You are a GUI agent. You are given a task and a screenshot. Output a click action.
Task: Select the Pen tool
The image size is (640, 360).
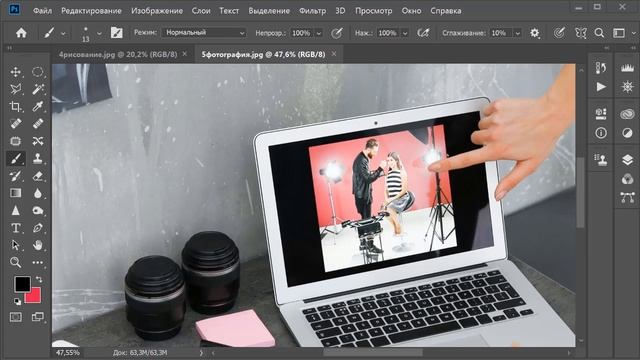(x=38, y=228)
